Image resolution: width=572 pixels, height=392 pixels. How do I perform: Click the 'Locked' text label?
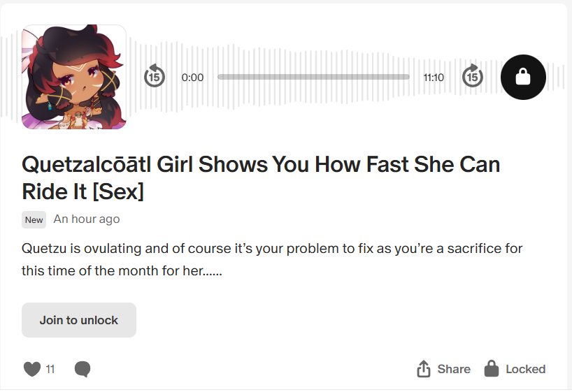(525, 369)
